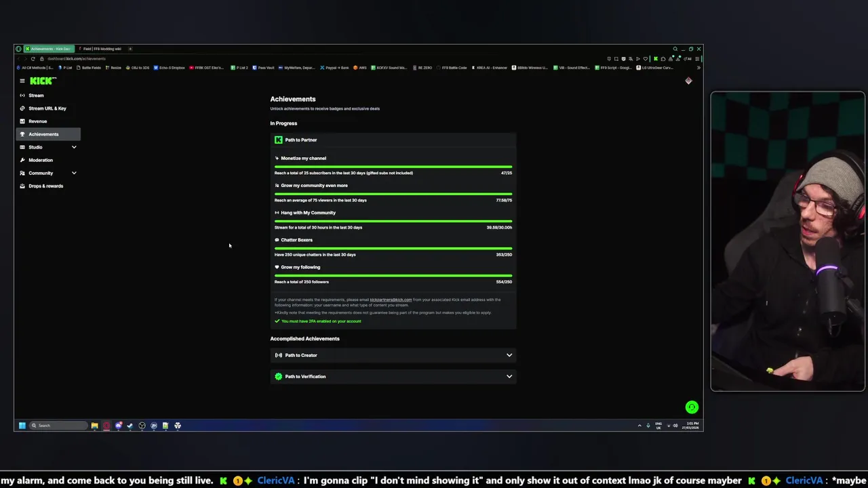
Task: Open File Explorer from the taskbar
Action: pos(94,426)
